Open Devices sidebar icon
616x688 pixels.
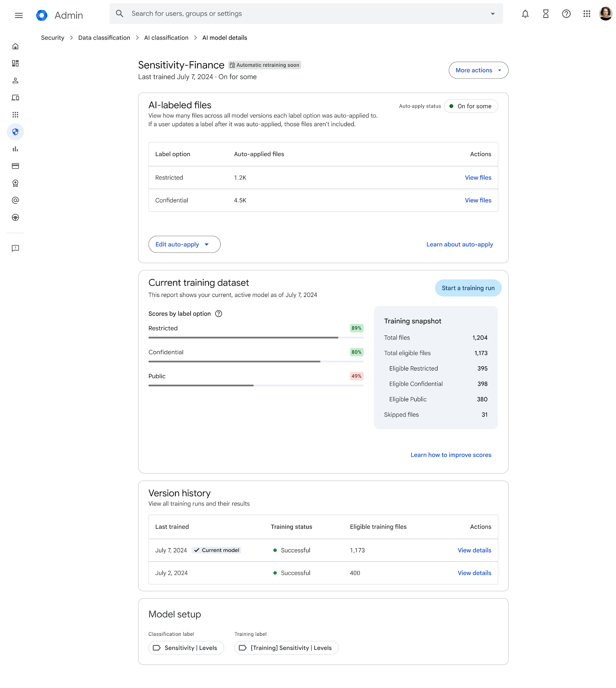tap(15, 98)
